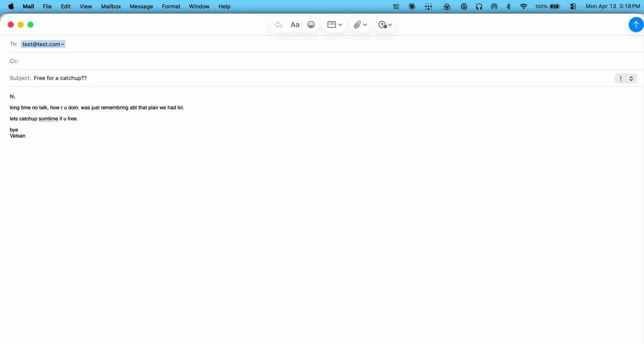Click the reply arrow icon in the toolbar
Screen dimensions: 644x344
(x=279, y=25)
